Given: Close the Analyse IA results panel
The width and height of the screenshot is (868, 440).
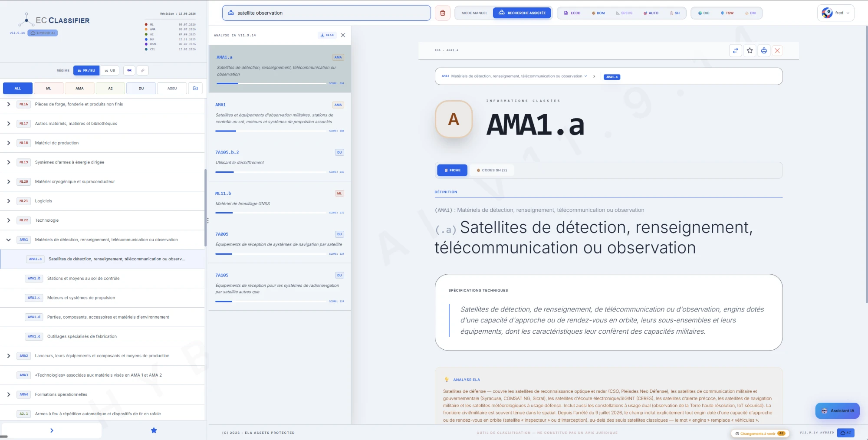Looking at the screenshot, I should [x=343, y=35].
